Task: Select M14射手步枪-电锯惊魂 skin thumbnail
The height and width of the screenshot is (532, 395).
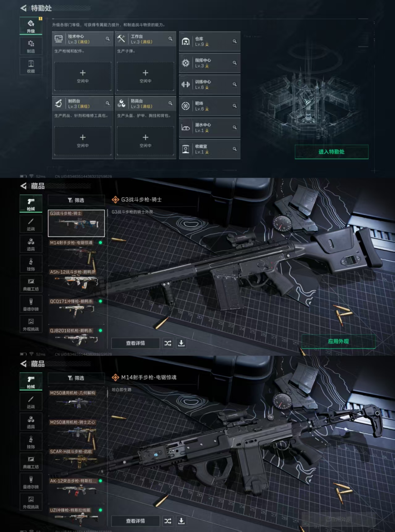Action: (x=76, y=253)
